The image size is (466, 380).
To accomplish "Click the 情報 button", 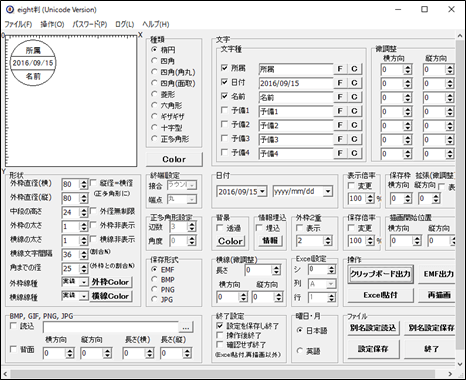I will (x=270, y=241).
